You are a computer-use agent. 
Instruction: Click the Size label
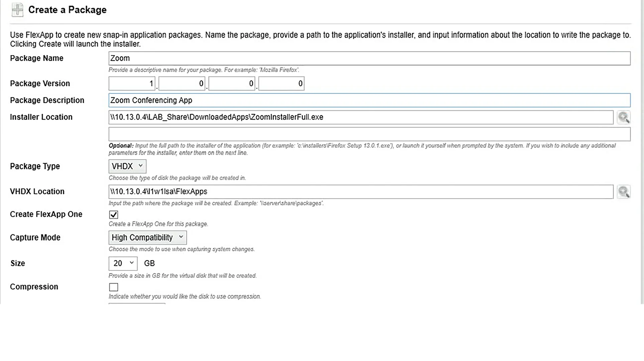[18, 263]
